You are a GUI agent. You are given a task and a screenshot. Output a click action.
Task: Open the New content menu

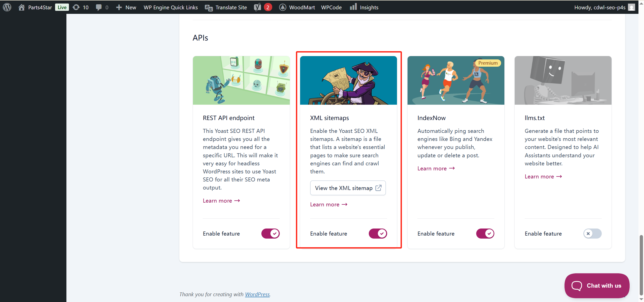click(x=126, y=7)
